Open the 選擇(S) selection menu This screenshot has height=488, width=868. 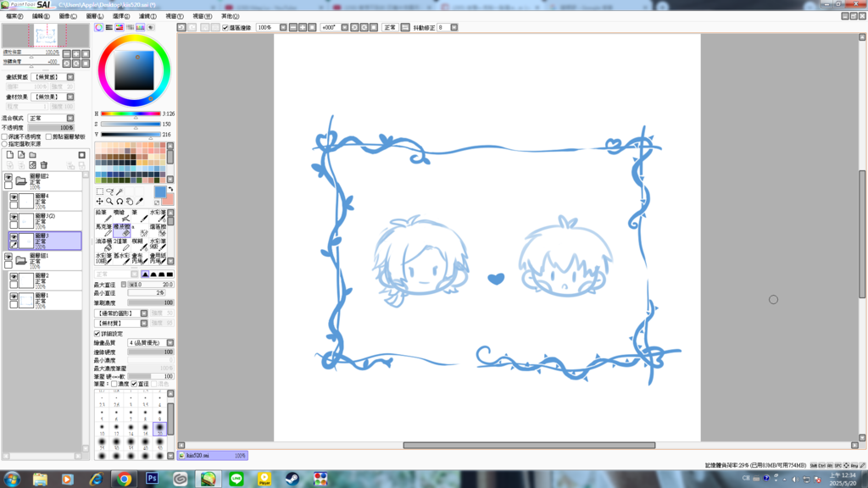(x=121, y=16)
